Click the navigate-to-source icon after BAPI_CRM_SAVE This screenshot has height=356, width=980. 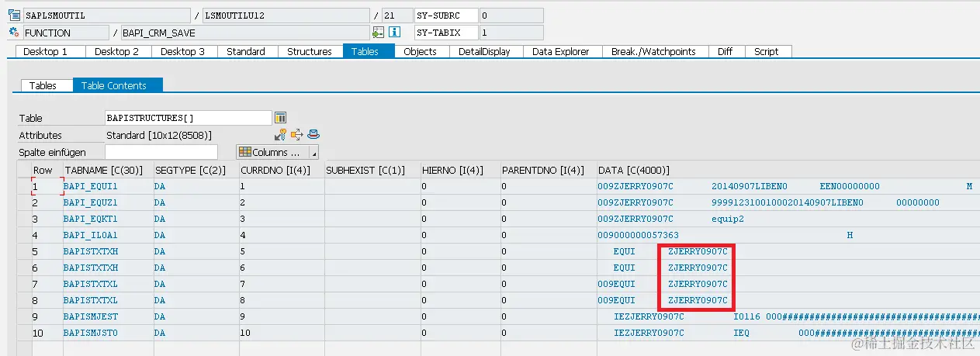378,33
